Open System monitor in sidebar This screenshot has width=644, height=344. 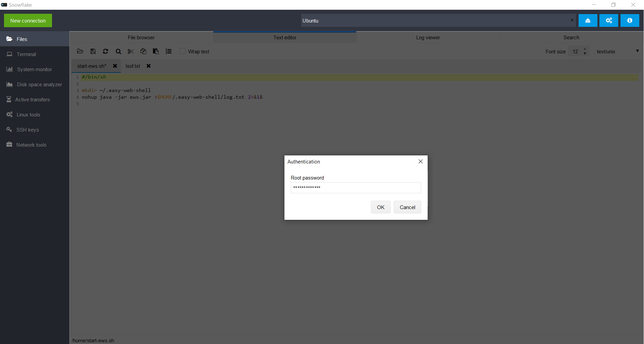(35, 69)
